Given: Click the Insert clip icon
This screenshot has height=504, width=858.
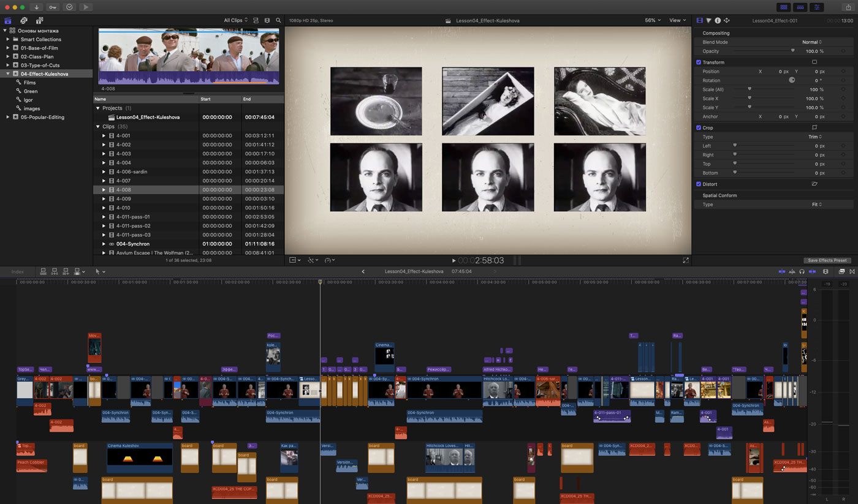Looking at the screenshot, I should pyautogui.click(x=55, y=271).
